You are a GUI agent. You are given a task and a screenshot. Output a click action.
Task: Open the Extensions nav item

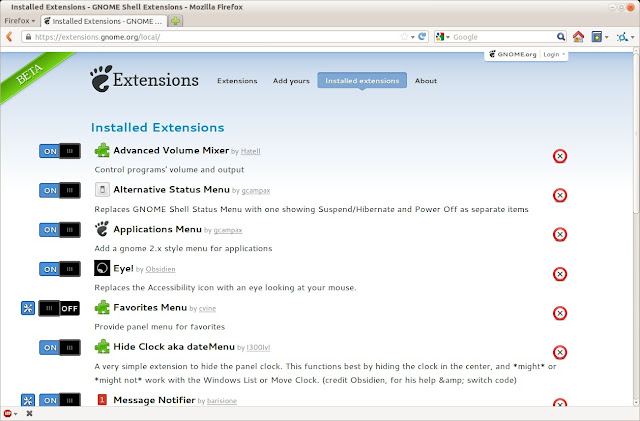point(237,81)
